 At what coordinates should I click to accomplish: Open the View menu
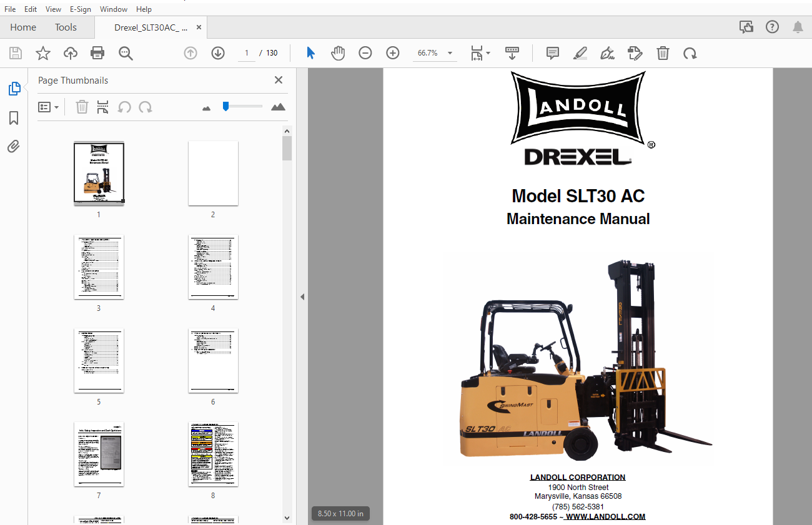(x=54, y=9)
